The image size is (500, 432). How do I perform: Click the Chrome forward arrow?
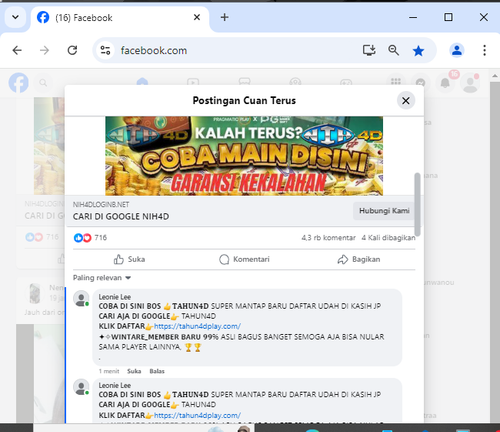(44, 50)
